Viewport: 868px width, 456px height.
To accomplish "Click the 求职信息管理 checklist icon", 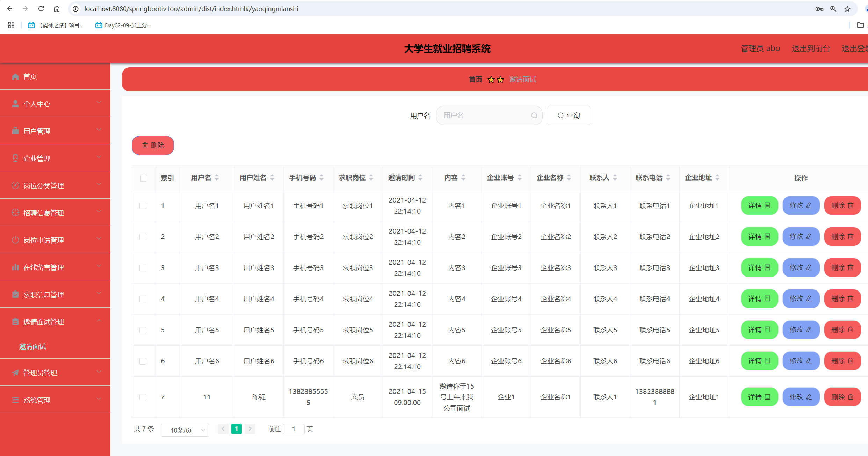I will (15, 294).
